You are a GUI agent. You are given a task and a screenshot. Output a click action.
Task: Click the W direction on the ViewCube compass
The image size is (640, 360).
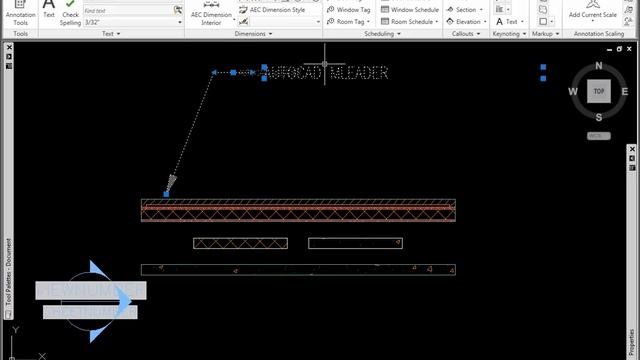pos(573,92)
